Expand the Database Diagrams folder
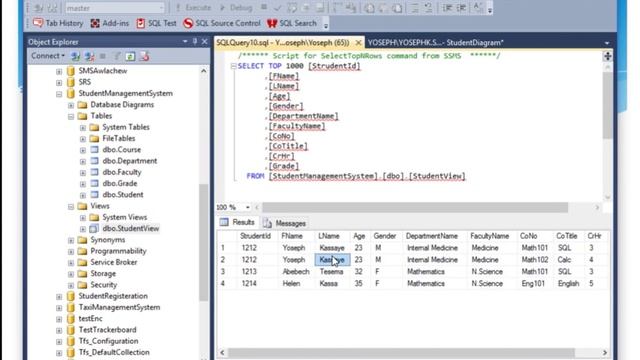 pos(71,105)
